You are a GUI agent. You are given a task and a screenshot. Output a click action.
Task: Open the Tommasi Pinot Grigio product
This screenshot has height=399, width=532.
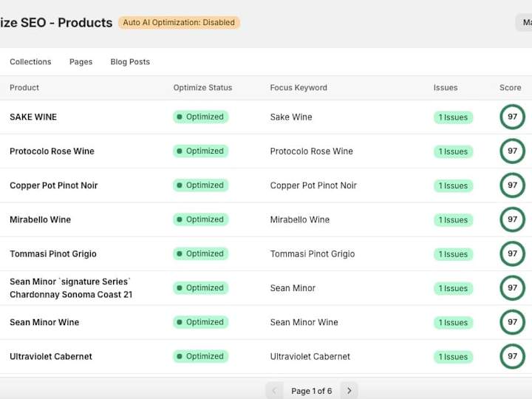click(53, 253)
